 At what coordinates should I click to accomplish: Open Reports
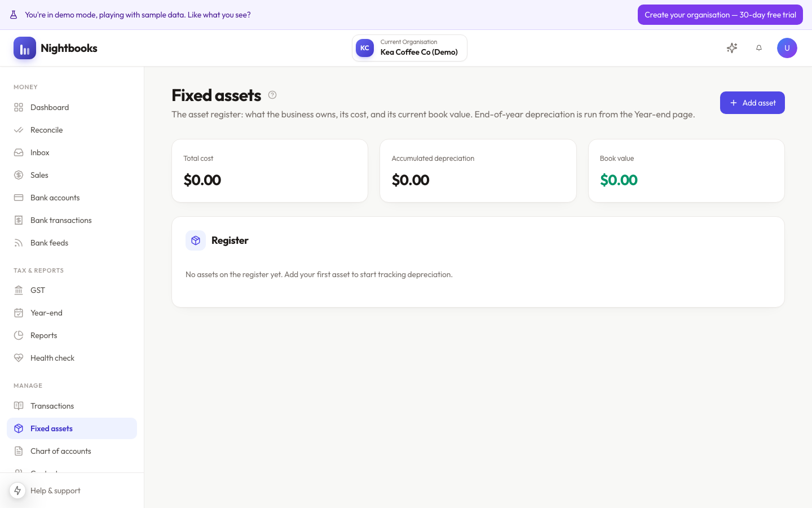click(72, 335)
